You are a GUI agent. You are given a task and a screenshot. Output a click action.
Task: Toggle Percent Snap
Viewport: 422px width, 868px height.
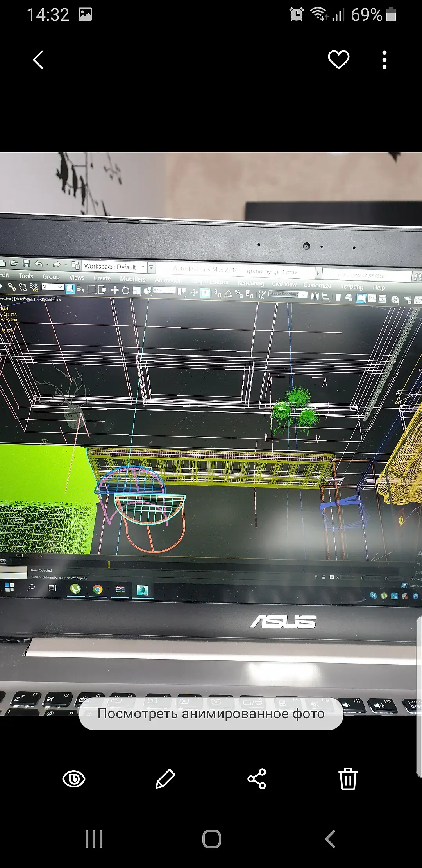[239, 294]
